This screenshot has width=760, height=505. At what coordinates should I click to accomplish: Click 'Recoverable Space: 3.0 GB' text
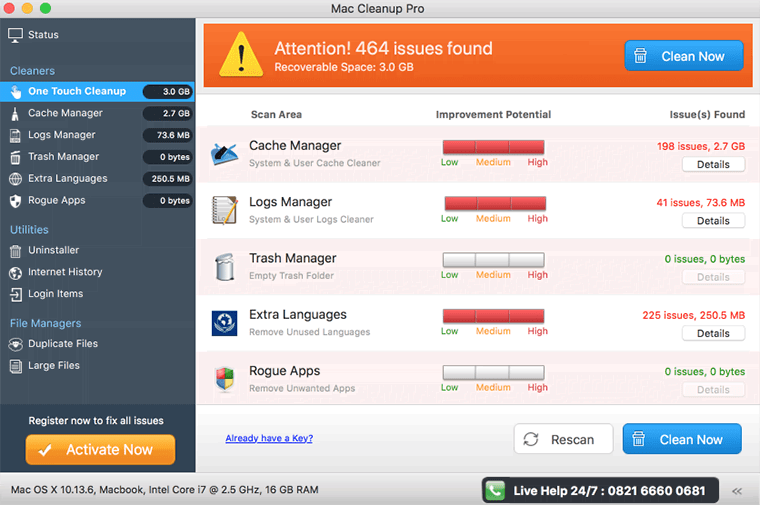[344, 67]
